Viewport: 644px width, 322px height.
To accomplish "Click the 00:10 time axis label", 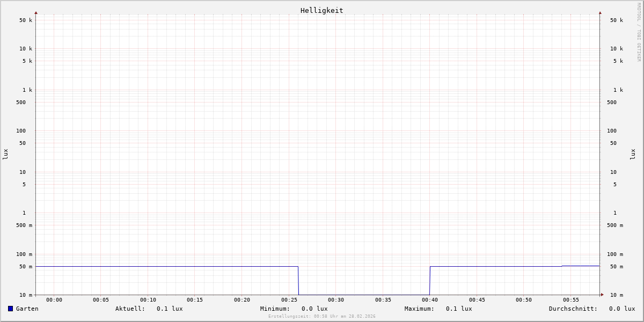I will point(148,300).
